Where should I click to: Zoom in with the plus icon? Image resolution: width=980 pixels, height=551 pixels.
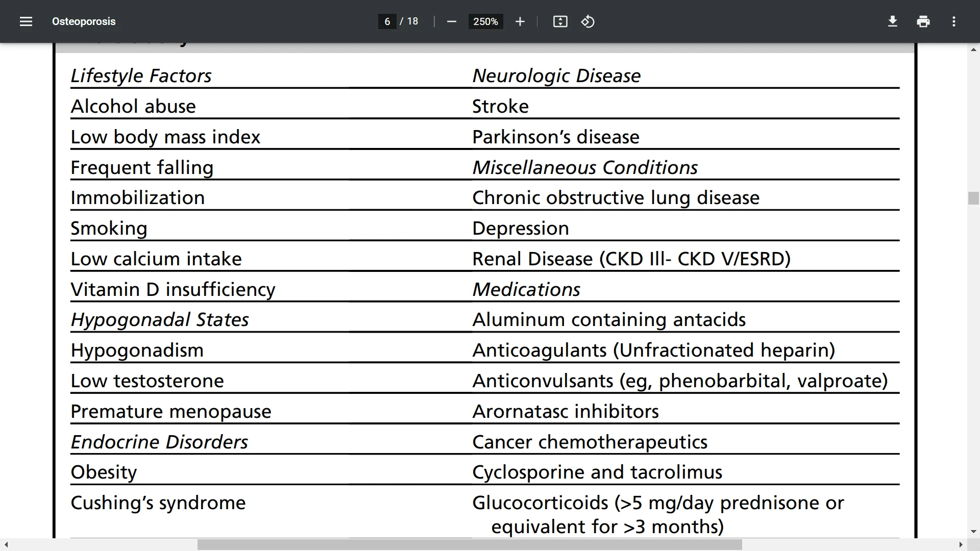[520, 21]
